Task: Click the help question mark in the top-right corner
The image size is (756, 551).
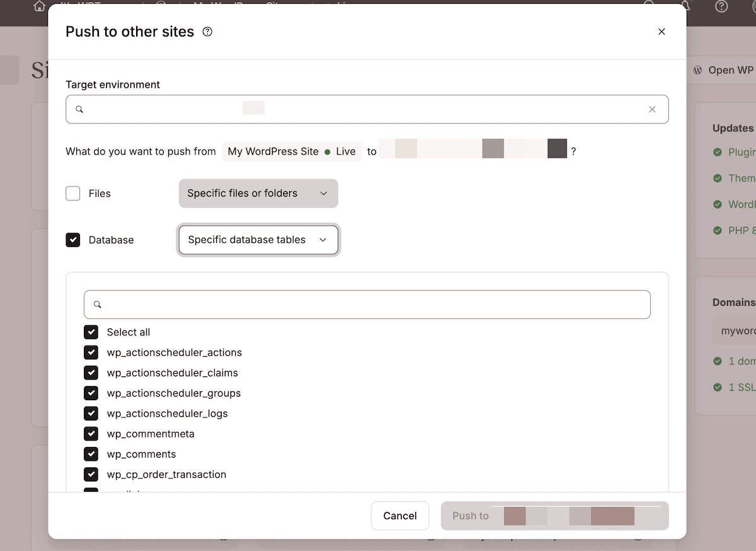Action: tap(721, 6)
